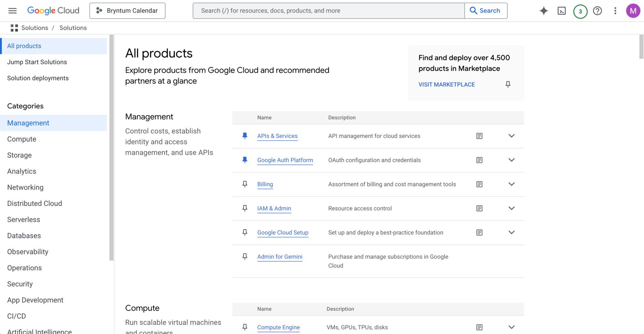Visit Marketplace link
The height and width of the screenshot is (334, 644).
tap(447, 85)
